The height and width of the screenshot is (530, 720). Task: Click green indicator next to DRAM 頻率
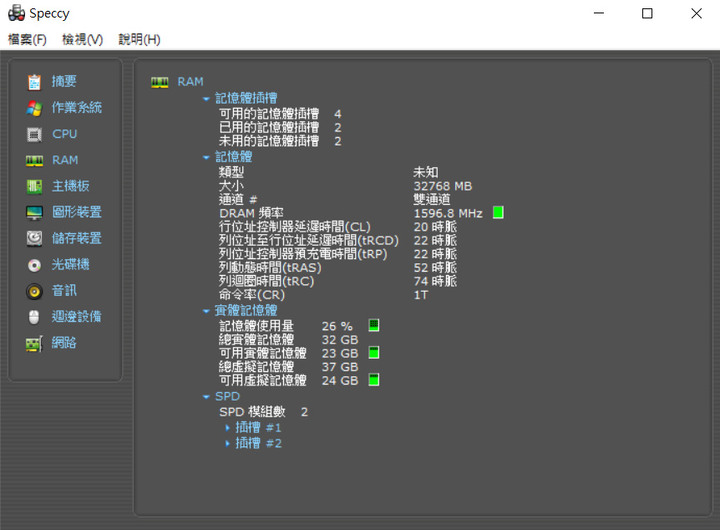[498, 213]
